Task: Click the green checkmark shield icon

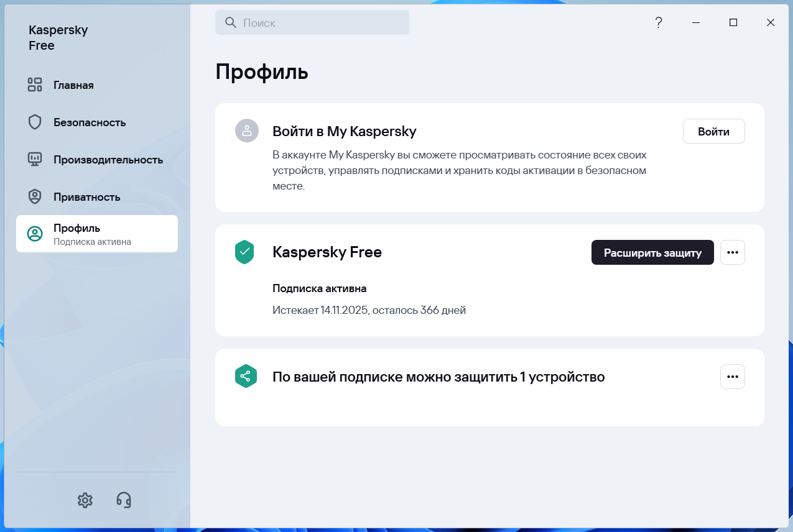Action: click(244, 252)
